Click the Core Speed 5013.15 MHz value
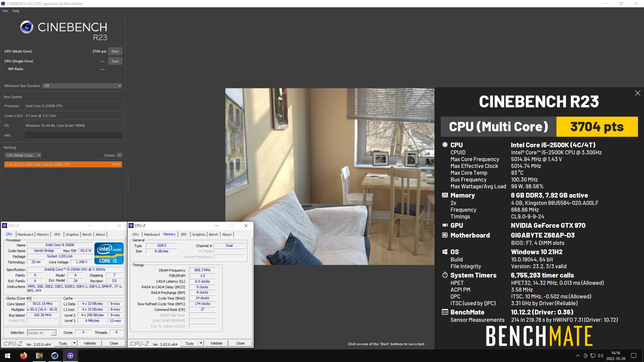The width and height of the screenshot is (644, 362). click(43, 304)
